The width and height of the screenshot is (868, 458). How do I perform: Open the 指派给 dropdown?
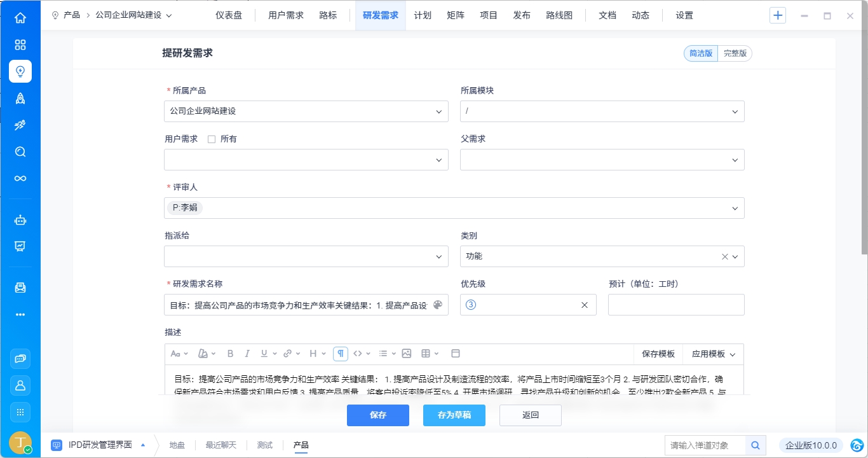(x=306, y=256)
